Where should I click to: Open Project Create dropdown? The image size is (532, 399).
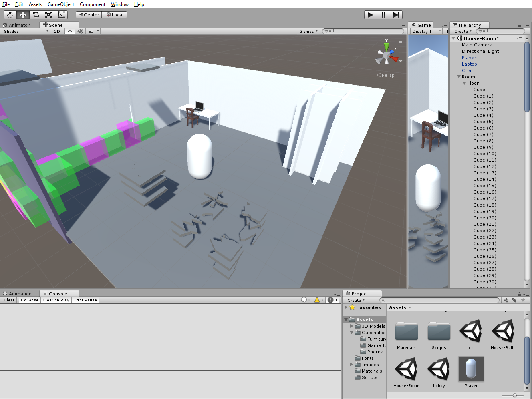tap(356, 300)
